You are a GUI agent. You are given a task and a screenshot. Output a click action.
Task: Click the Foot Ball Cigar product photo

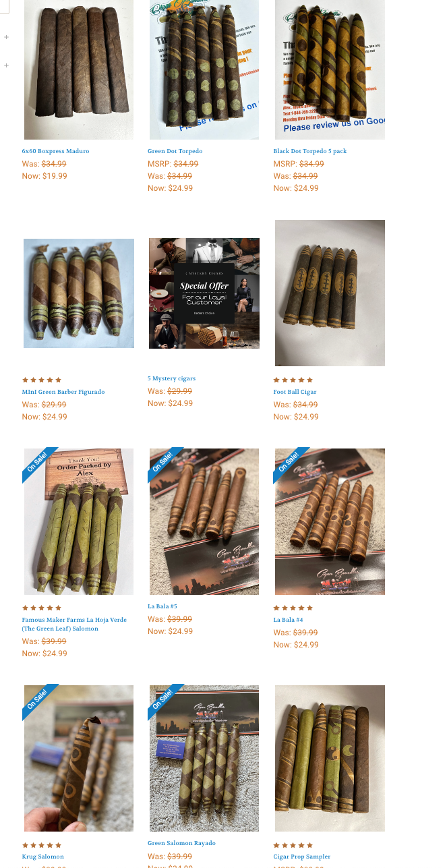coord(330,293)
